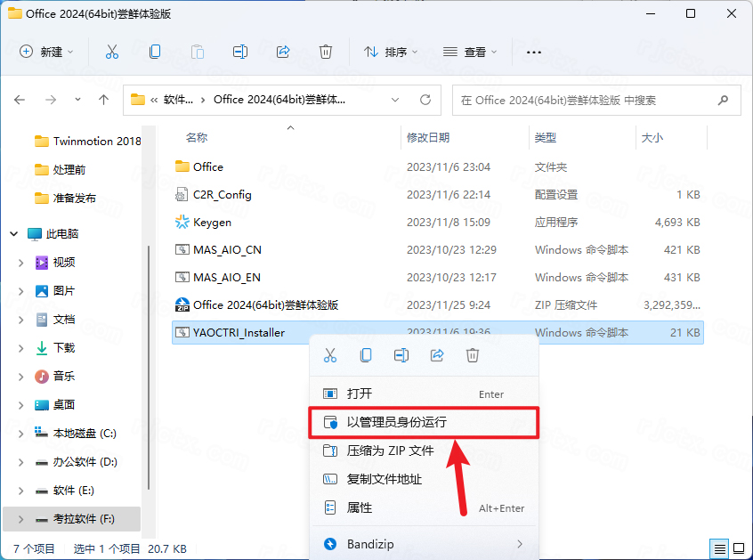This screenshot has width=753, height=560.
Task: Click the Share icon in the toolbar
Action: (283, 53)
